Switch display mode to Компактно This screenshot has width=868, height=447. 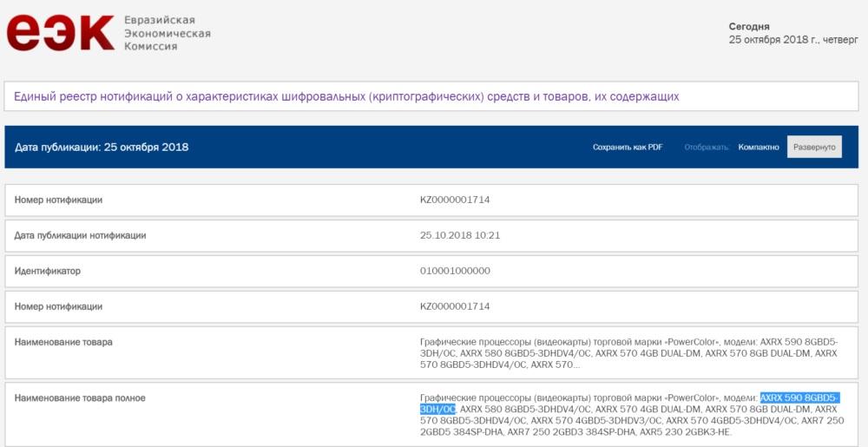(758, 148)
